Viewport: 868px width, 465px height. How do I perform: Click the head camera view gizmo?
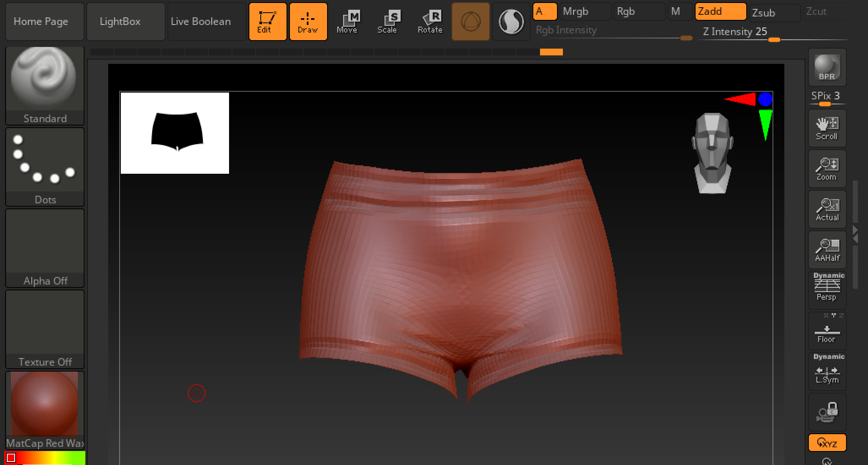coord(712,153)
